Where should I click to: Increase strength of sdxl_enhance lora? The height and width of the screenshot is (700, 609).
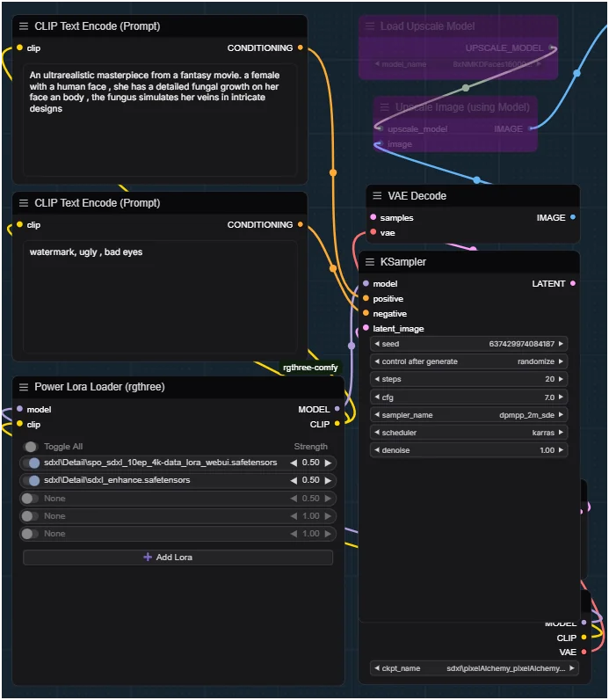click(x=328, y=480)
